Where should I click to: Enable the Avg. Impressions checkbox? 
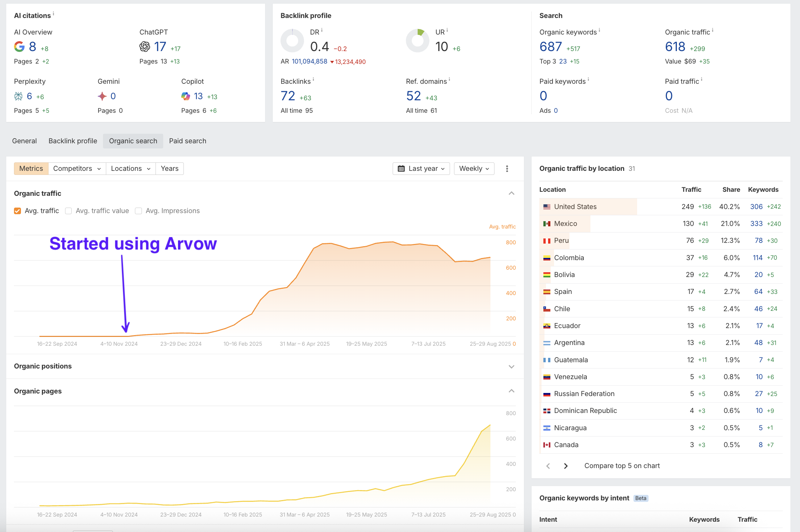point(139,211)
